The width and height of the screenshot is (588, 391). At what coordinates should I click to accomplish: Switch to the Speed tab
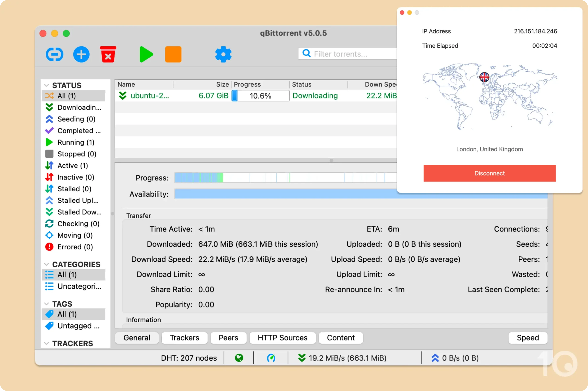(x=528, y=338)
